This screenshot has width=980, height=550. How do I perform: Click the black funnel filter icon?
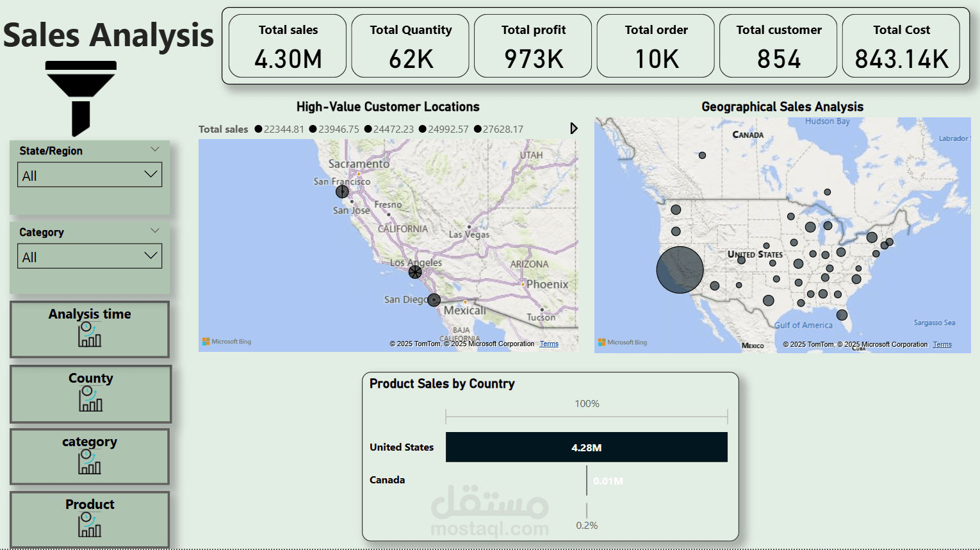coord(81,96)
